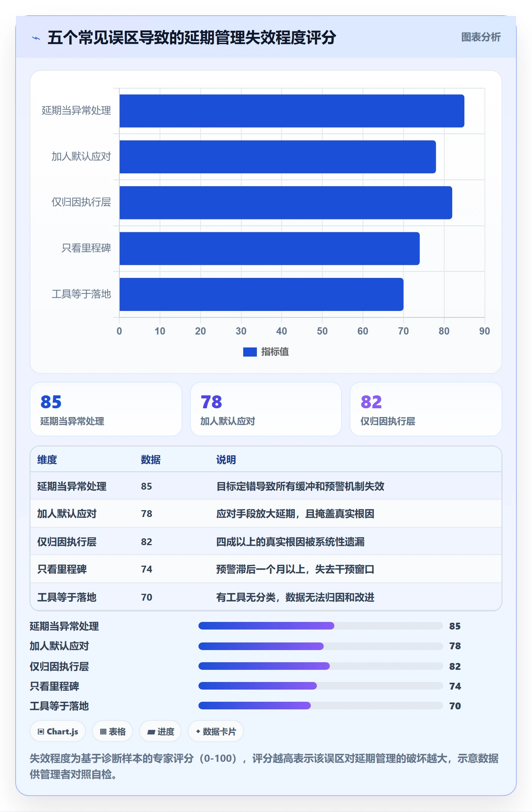The image size is (532, 812).
Task: Click the 仅归因执行层 progress bar
Action: pyautogui.click(x=321, y=666)
